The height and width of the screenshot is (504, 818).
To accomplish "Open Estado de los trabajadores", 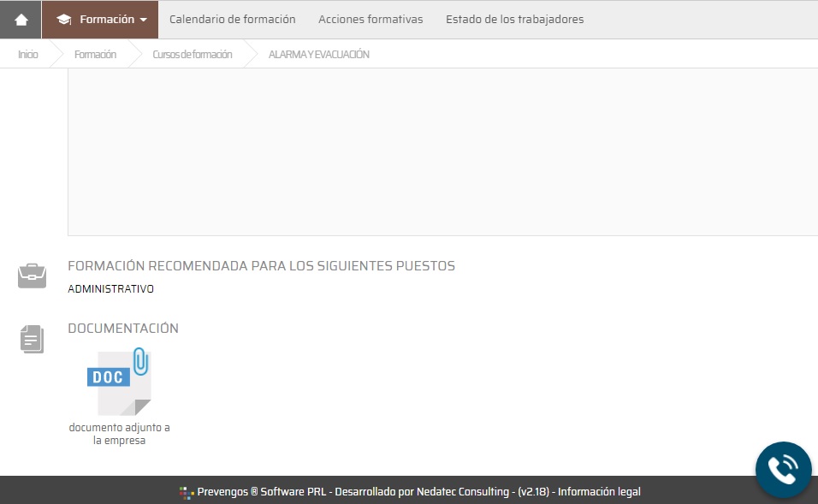I will [514, 20].
